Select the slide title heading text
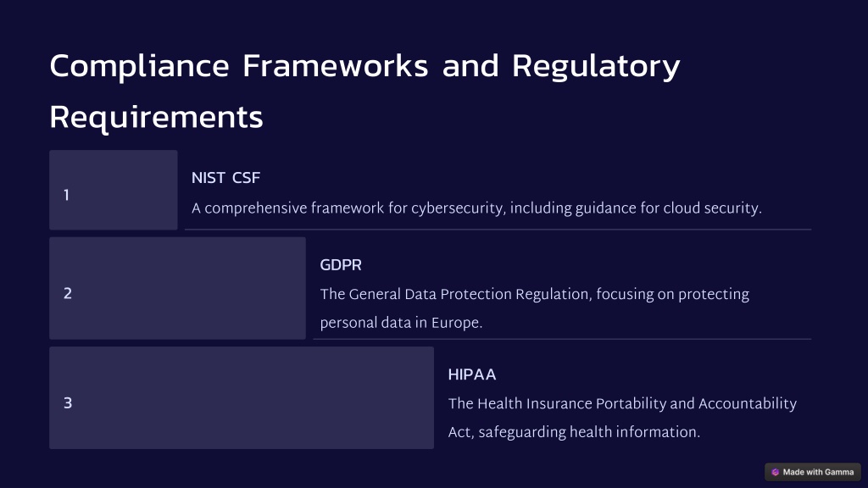The width and height of the screenshot is (868, 488). (x=364, y=91)
